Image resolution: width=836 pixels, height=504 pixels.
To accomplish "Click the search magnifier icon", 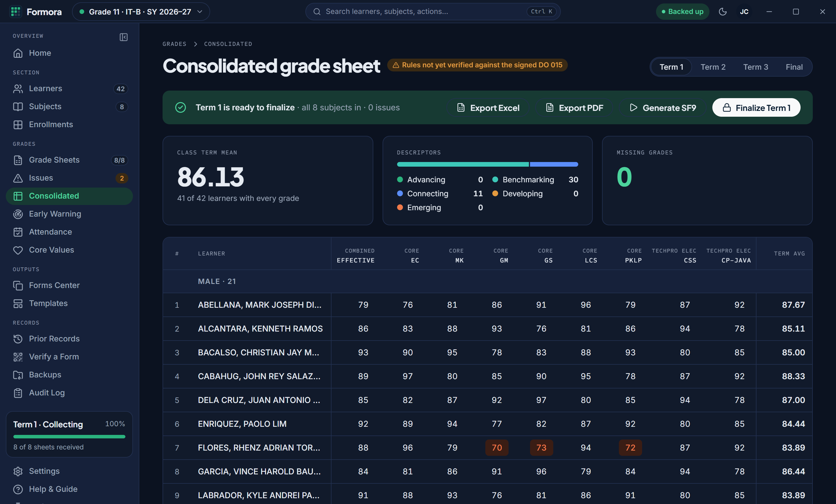I will pos(317,12).
